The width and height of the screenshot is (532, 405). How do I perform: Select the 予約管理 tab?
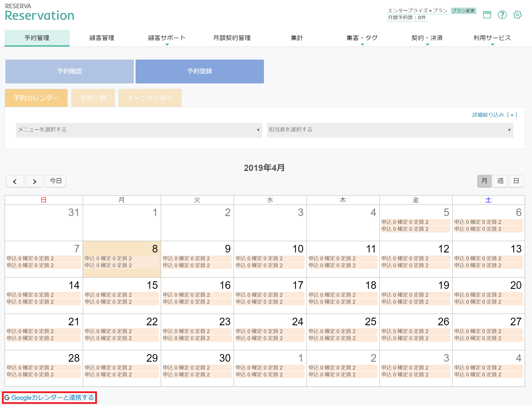pos(37,38)
